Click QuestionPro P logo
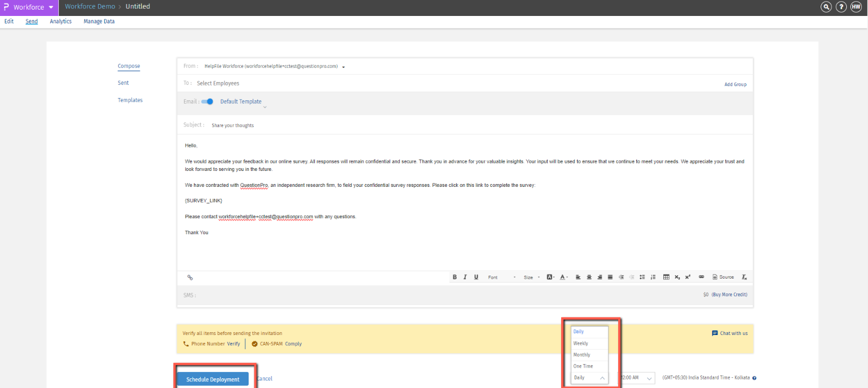The height and width of the screenshot is (388, 868). 6,7
